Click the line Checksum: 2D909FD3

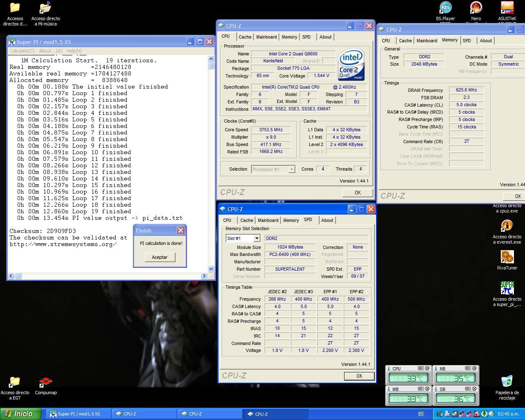click(x=43, y=231)
